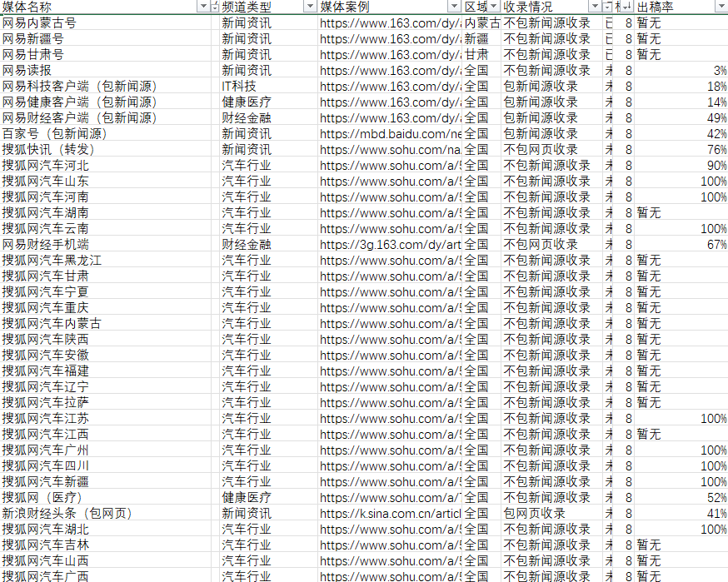This screenshot has height=582, width=728.
Task: Open the 频道类型 column filter dropdown
Action: pyautogui.click(x=310, y=7)
